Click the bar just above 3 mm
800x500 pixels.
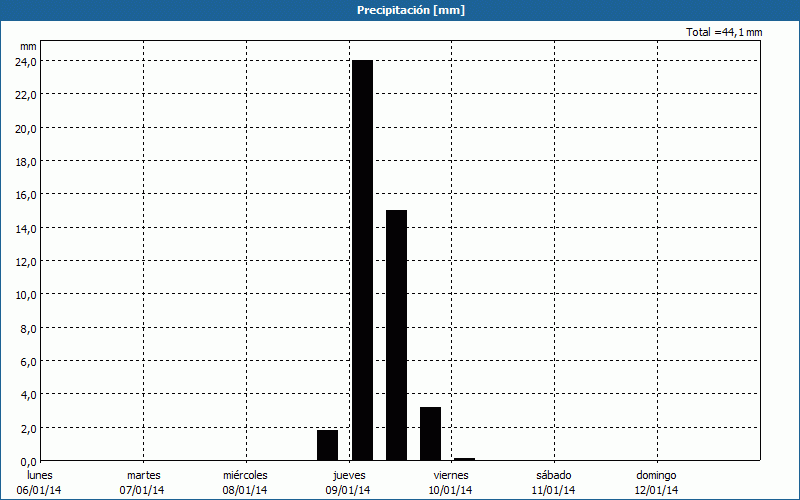[430, 433]
